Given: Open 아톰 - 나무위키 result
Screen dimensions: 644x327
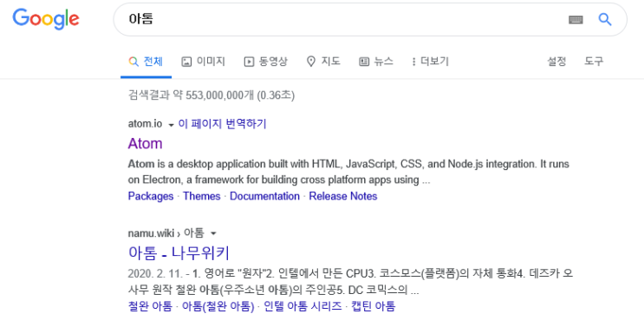Looking at the screenshot, I should (179, 253).
